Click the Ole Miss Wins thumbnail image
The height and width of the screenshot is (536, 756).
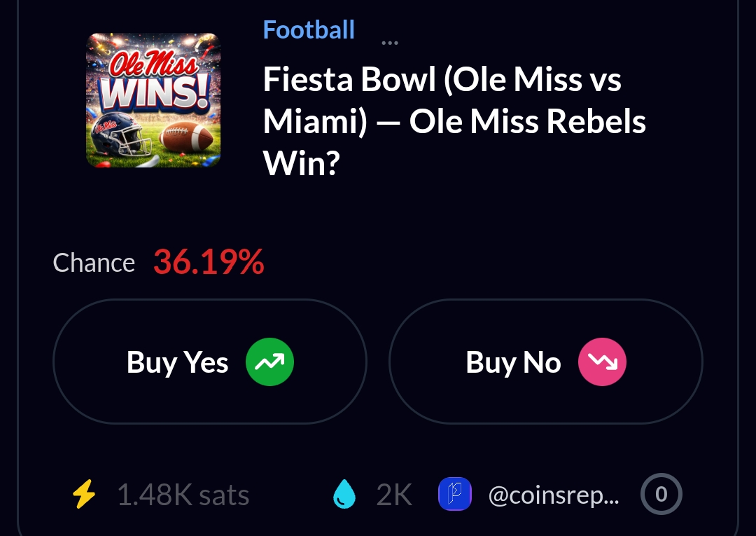tap(153, 100)
